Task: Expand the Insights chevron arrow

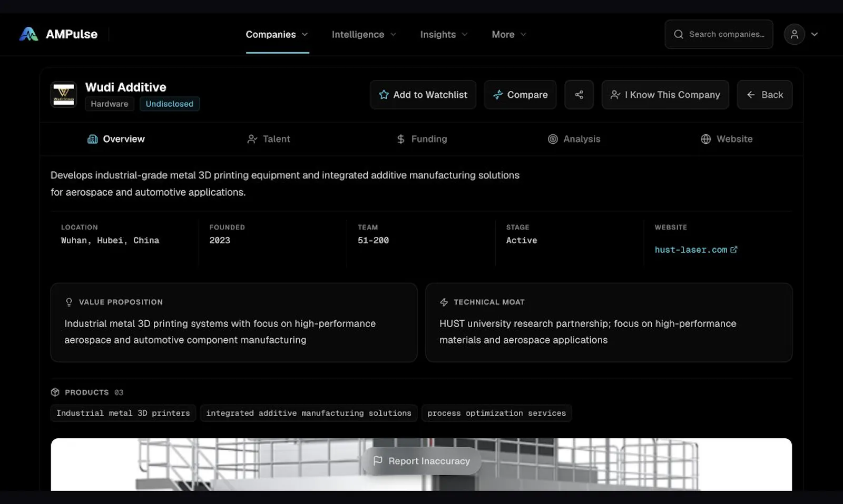Action: tap(465, 34)
